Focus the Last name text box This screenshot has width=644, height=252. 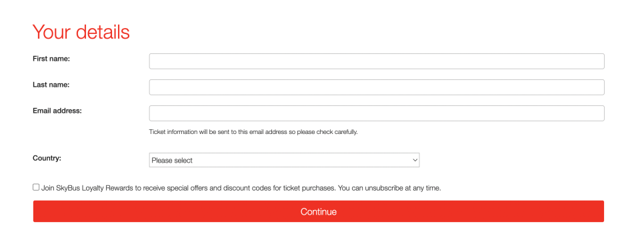(377, 87)
